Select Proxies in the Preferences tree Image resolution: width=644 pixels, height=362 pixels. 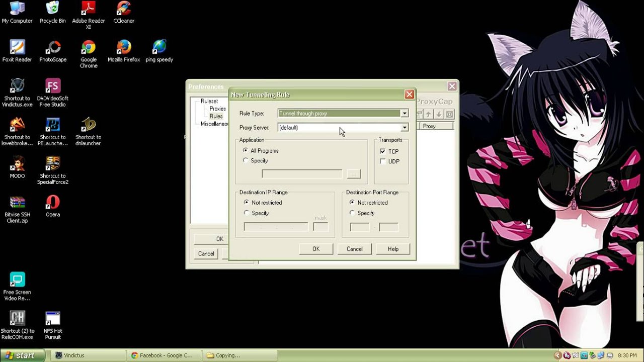218,109
